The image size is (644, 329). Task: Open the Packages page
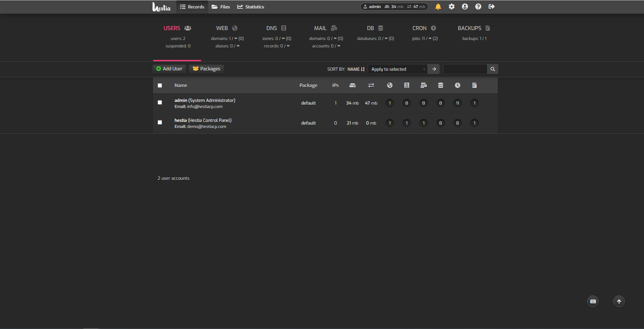click(206, 69)
